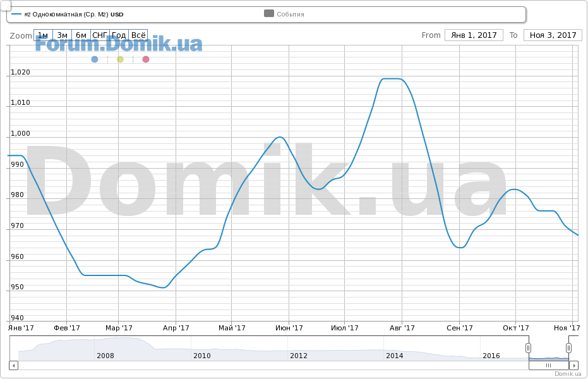This screenshot has height=379, width=588.
Task: Click the Май '17 axis label
Action: tap(232, 328)
